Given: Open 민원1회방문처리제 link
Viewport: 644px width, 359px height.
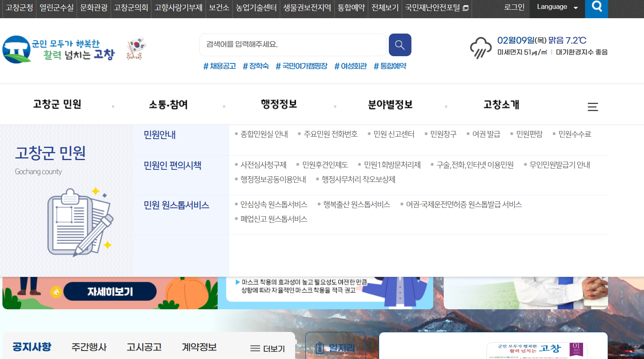Looking at the screenshot, I should [392, 165].
